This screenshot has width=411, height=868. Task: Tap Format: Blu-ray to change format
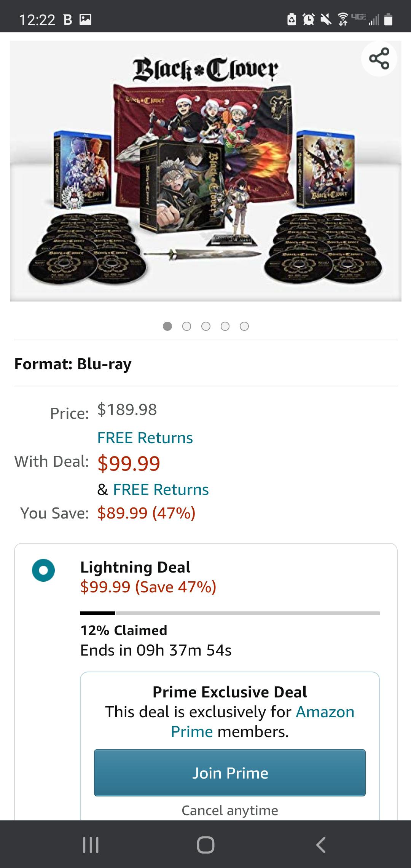[72, 364]
